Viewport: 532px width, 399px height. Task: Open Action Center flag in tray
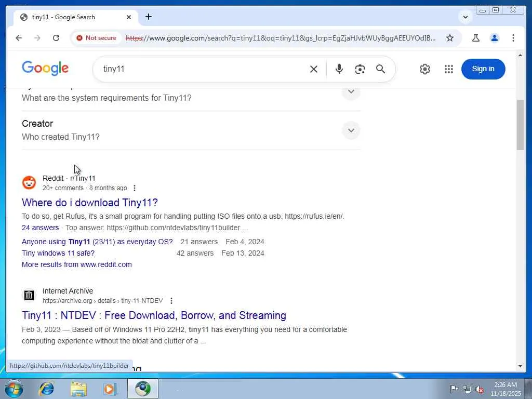(x=454, y=389)
